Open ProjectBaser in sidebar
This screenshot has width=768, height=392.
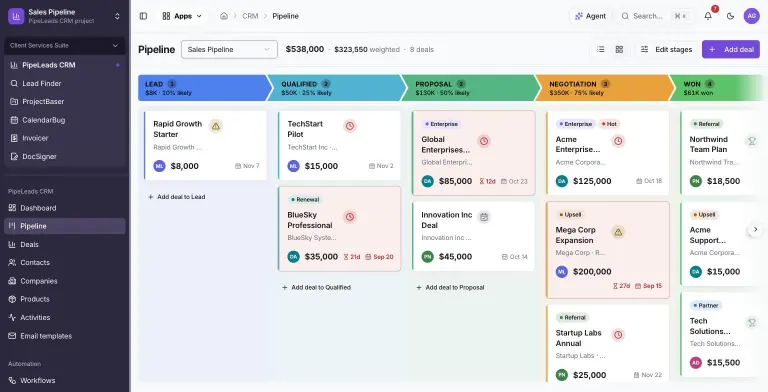65,101
